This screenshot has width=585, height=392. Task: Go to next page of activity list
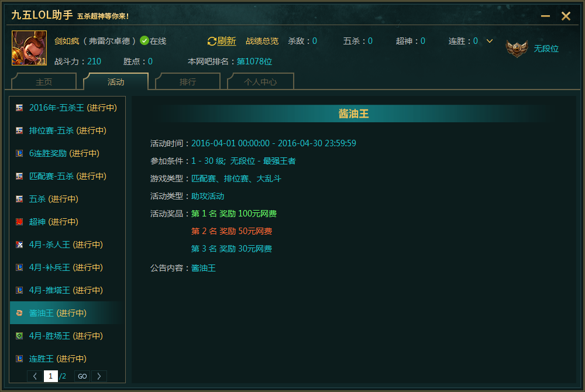[99, 376]
